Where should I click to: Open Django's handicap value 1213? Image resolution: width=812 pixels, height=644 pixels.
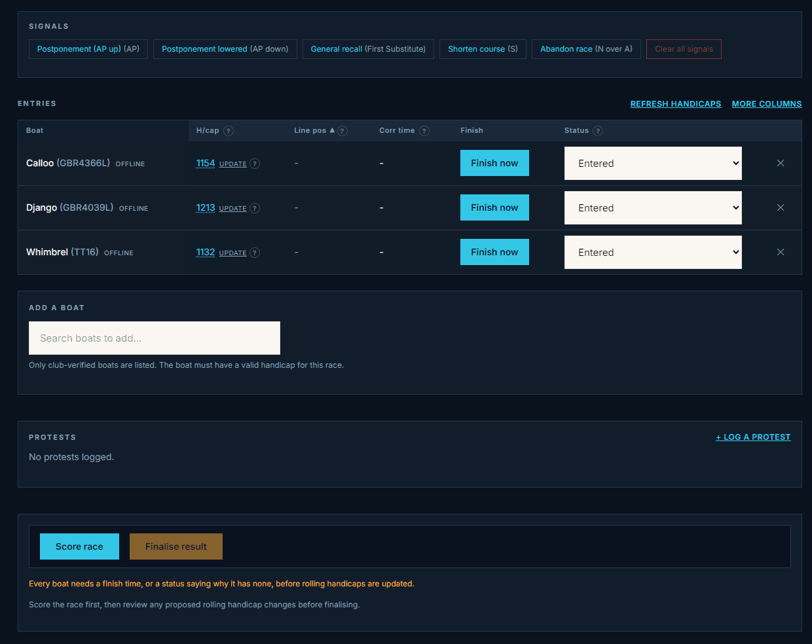pyautogui.click(x=206, y=207)
